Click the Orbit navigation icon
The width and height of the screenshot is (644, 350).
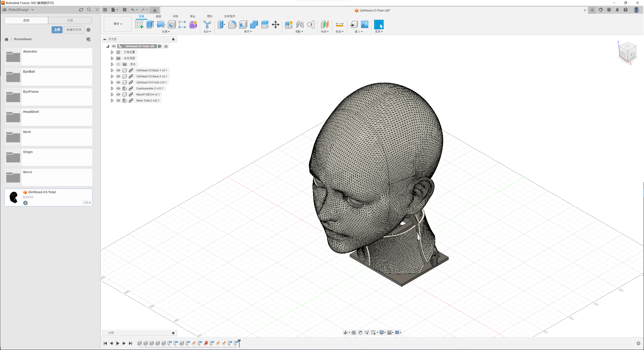click(346, 333)
